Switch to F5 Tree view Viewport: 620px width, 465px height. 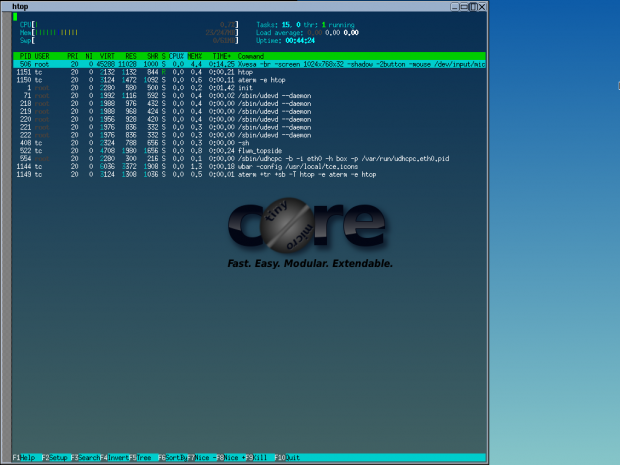pyautogui.click(x=141, y=457)
